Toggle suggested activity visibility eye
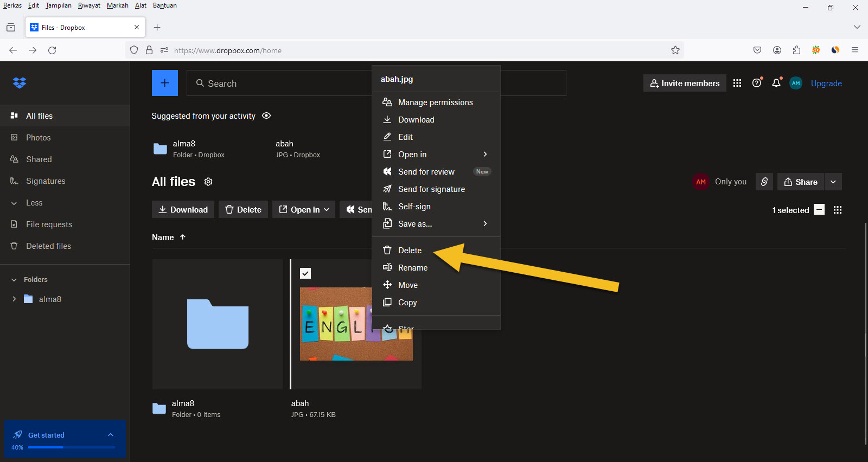The height and width of the screenshot is (462, 868). click(266, 116)
